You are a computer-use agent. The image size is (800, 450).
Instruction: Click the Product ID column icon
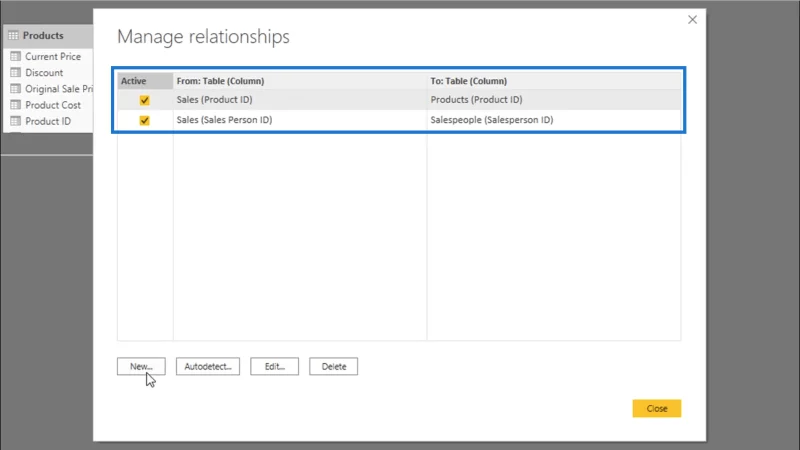[x=16, y=121]
